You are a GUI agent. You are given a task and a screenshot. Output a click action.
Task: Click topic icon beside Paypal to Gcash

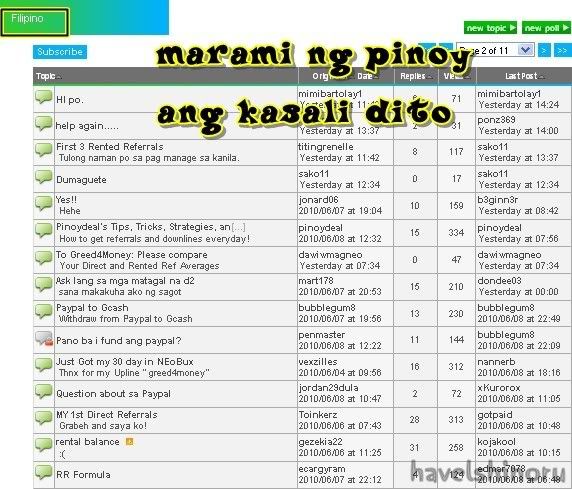pyautogui.click(x=44, y=311)
